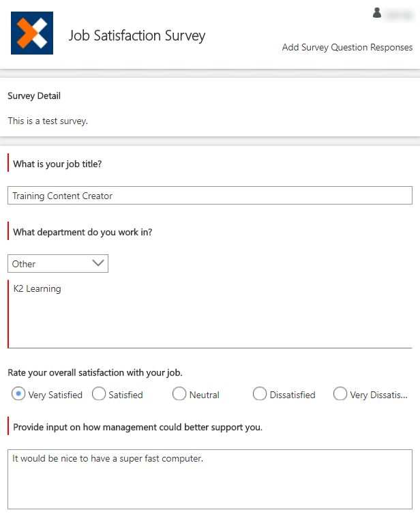Click 'What is your job title?' label
The height and width of the screenshot is (525, 420).
tap(57, 164)
